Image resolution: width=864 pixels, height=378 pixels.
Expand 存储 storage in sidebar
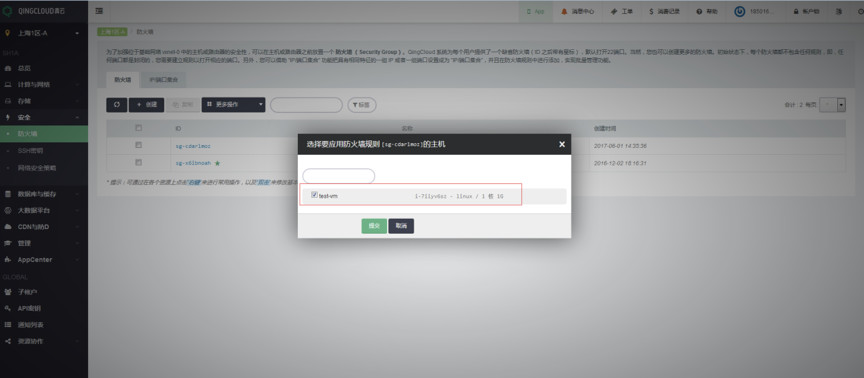point(44,101)
